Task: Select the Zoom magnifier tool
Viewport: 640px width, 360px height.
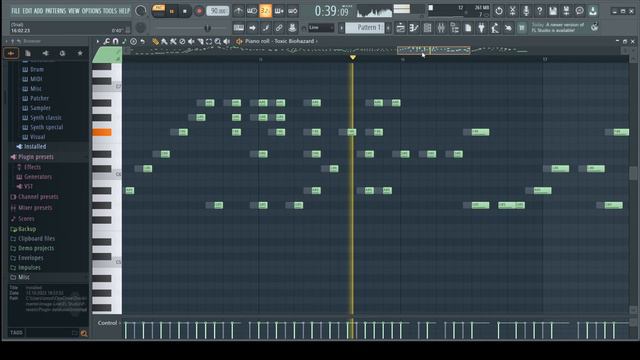Action: 218,41
